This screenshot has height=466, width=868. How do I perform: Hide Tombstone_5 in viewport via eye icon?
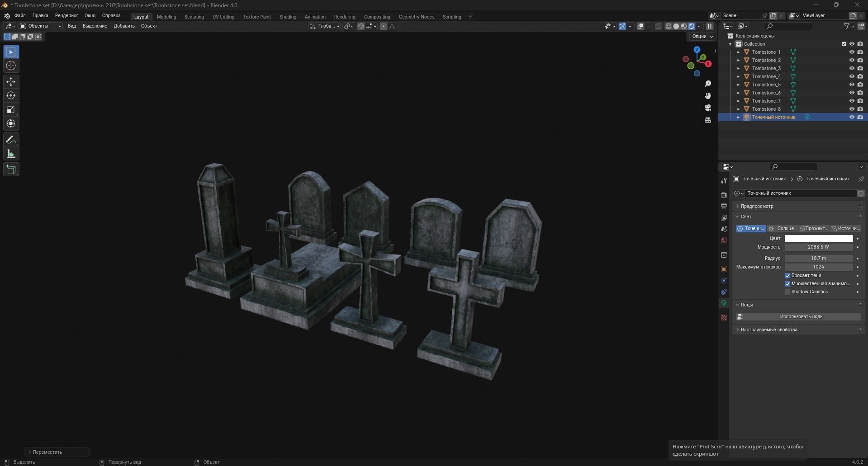click(x=852, y=85)
